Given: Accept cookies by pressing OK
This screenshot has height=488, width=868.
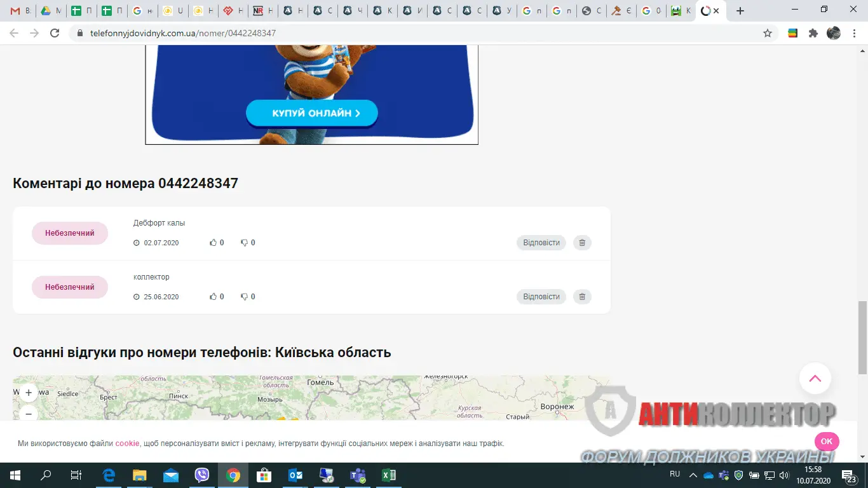Looking at the screenshot, I should [825, 441].
